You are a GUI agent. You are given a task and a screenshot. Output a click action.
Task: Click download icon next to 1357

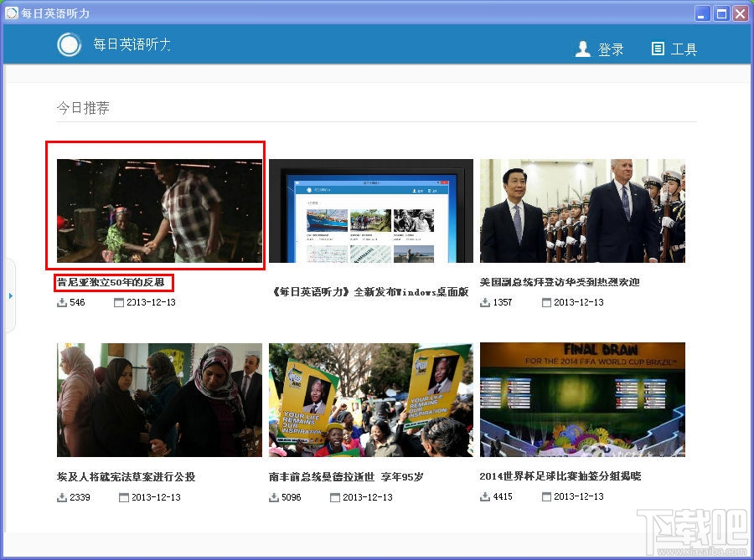(485, 302)
